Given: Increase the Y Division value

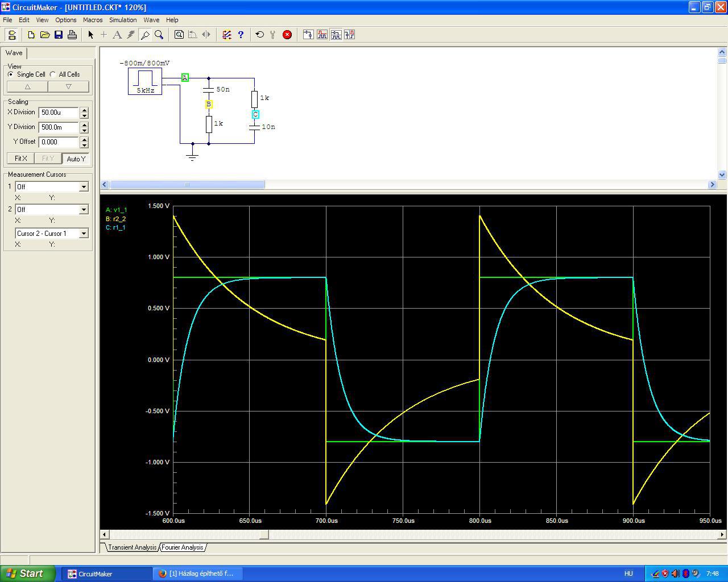Looking at the screenshot, I should [84, 124].
